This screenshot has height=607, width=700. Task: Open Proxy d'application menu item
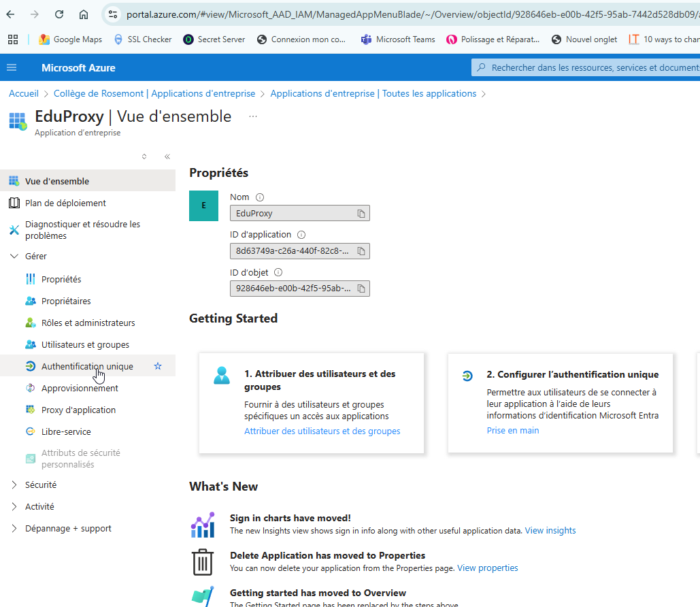[x=78, y=410]
